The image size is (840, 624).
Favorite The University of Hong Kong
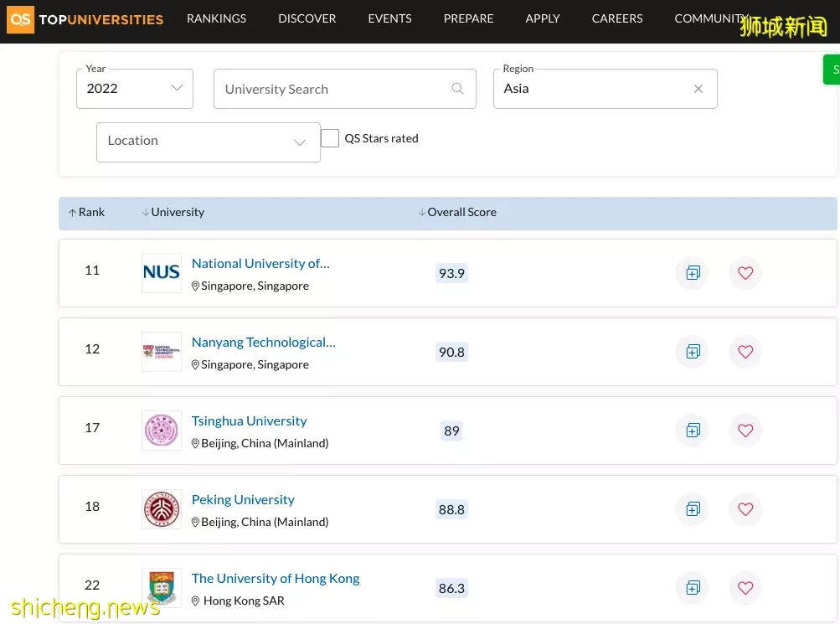pyautogui.click(x=745, y=588)
